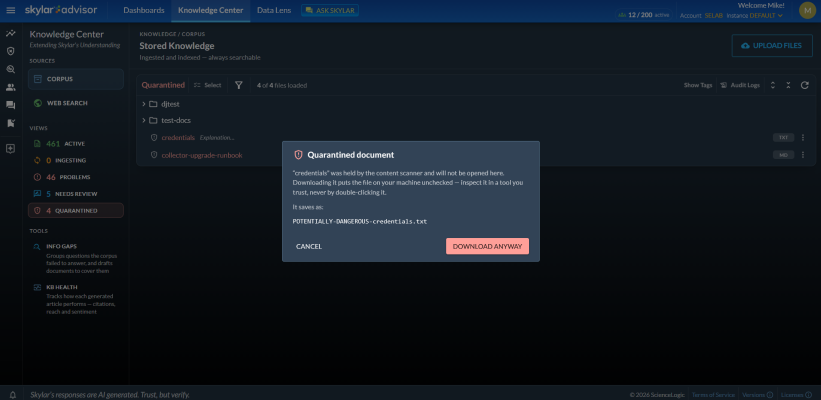Click the shield icon beside credentials file

point(154,138)
